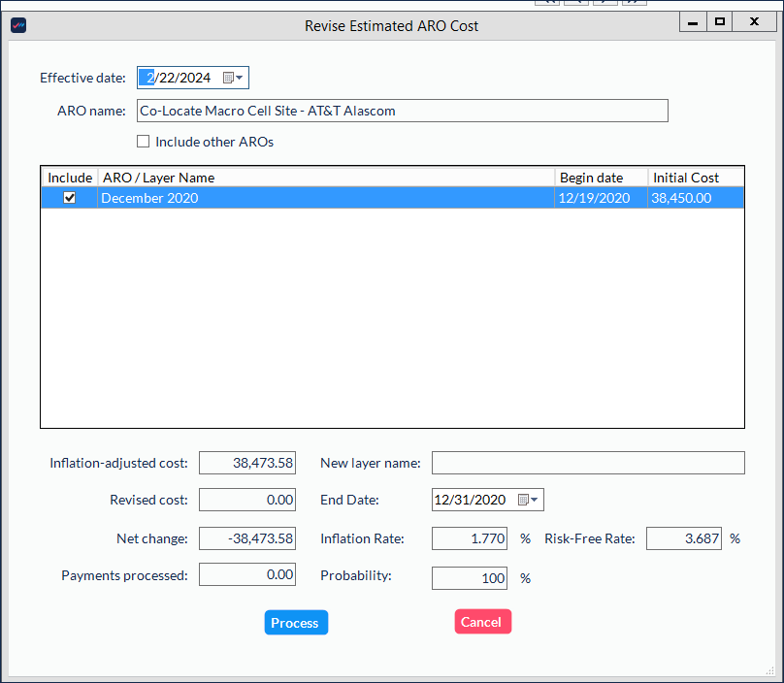Viewport: 784px width, 683px height.
Task: Click the Initial Cost column header
Action: (x=696, y=178)
